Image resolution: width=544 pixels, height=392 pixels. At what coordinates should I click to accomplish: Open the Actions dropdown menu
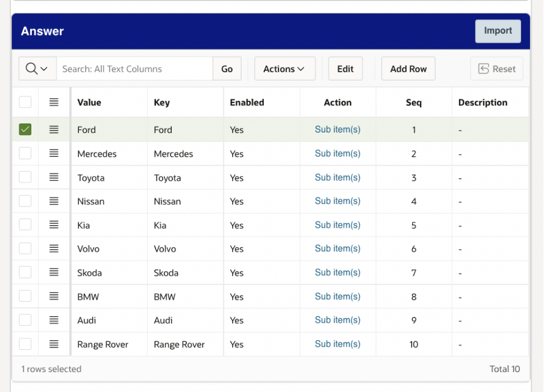[284, 69]
